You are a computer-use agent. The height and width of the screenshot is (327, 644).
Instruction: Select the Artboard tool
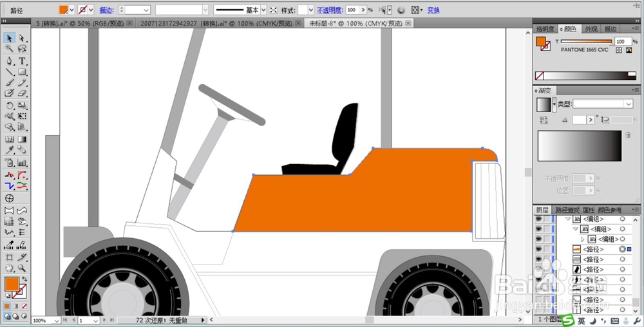point(9,257)
